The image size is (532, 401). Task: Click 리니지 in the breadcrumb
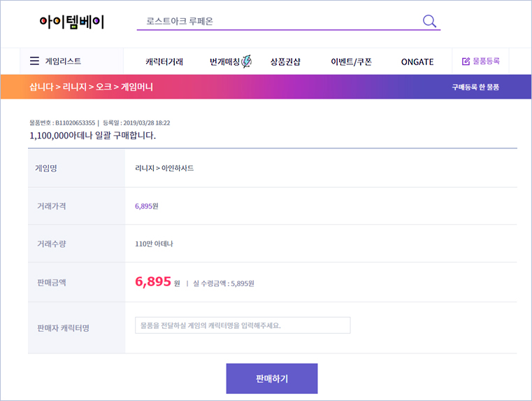point(75,87)
